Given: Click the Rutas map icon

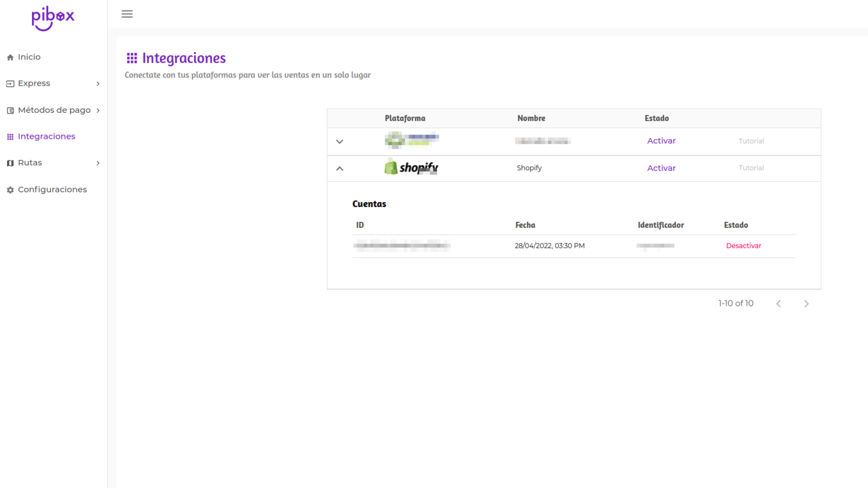Looking at the screenshot, I should [x=10, y=163].
